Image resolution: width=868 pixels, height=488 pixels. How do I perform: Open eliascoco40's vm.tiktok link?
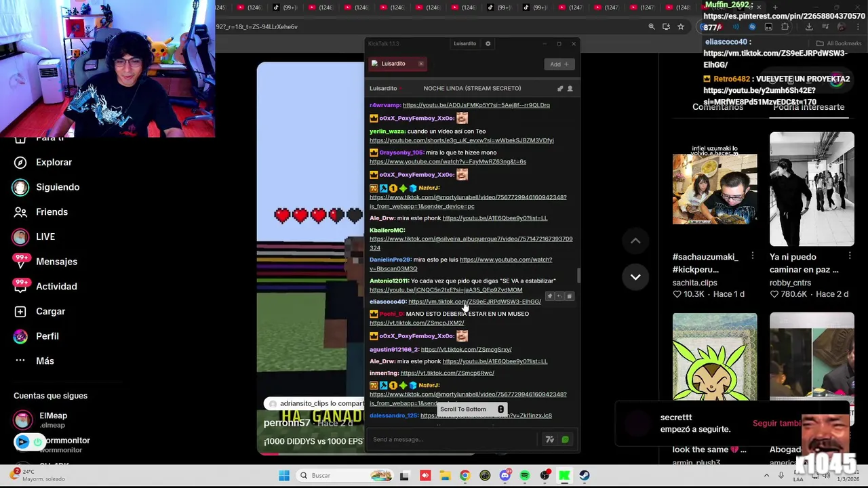pos(475,302)
